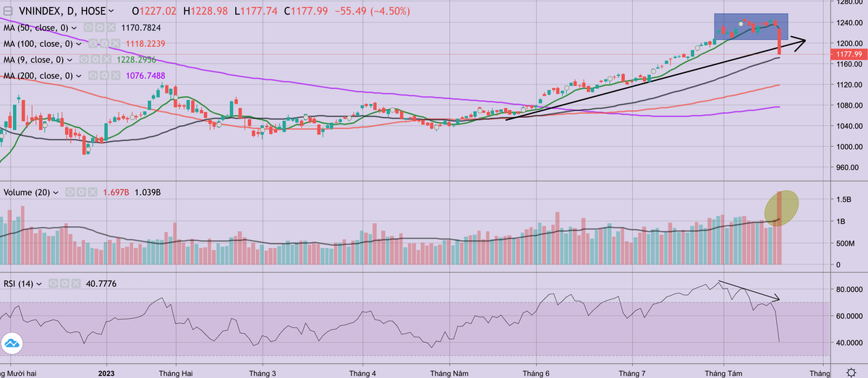Viewport: 868px width, 378px height.
Task: Click the RSI (14) indicator label
Action: click(18, 284)
